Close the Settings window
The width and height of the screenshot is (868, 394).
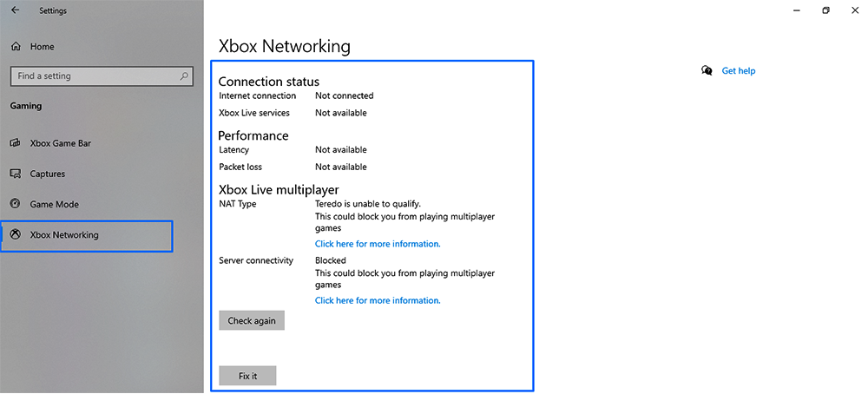pyautogui.click(x=855, y=10)
